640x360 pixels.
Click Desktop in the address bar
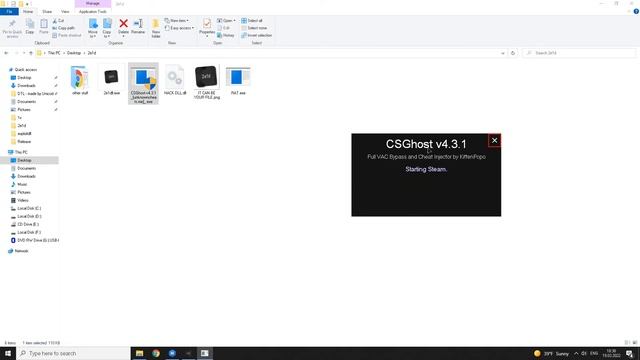click(74, 53)
